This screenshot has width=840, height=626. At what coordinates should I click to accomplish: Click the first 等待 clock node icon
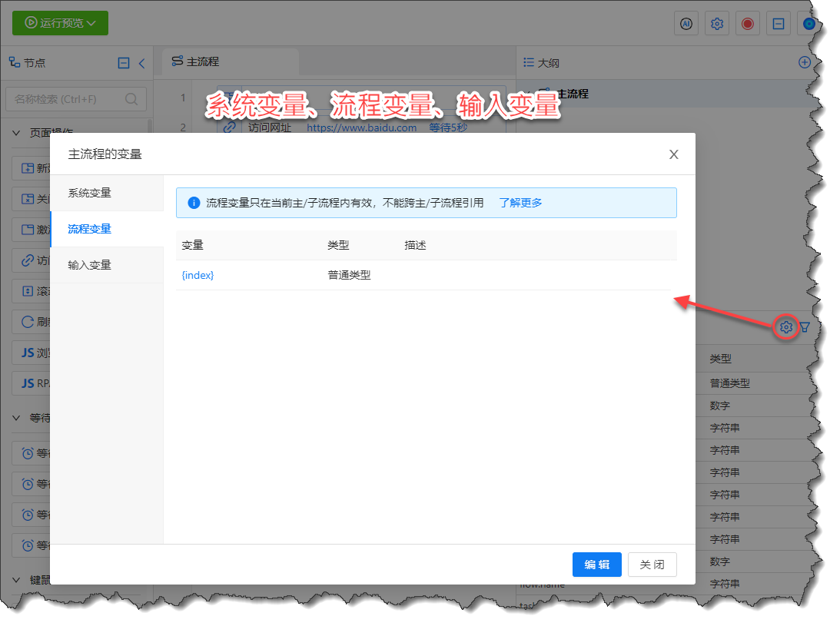point(28,454)
